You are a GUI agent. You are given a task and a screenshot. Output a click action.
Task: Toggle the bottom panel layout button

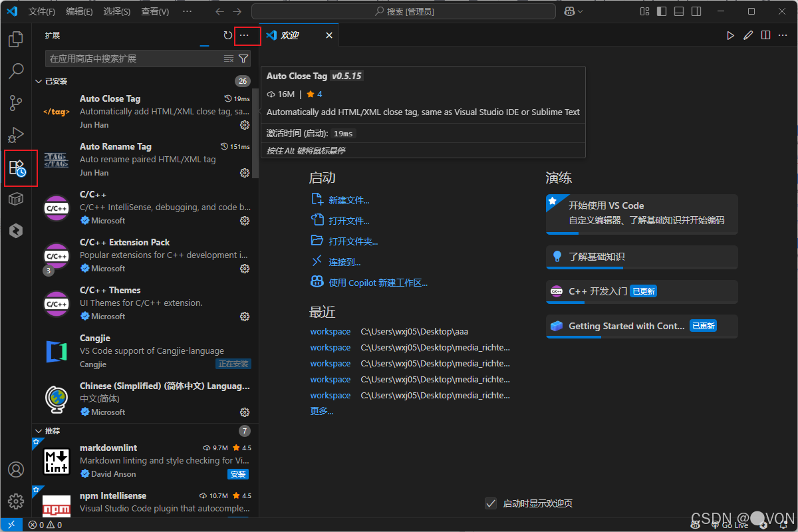(679, 11)
